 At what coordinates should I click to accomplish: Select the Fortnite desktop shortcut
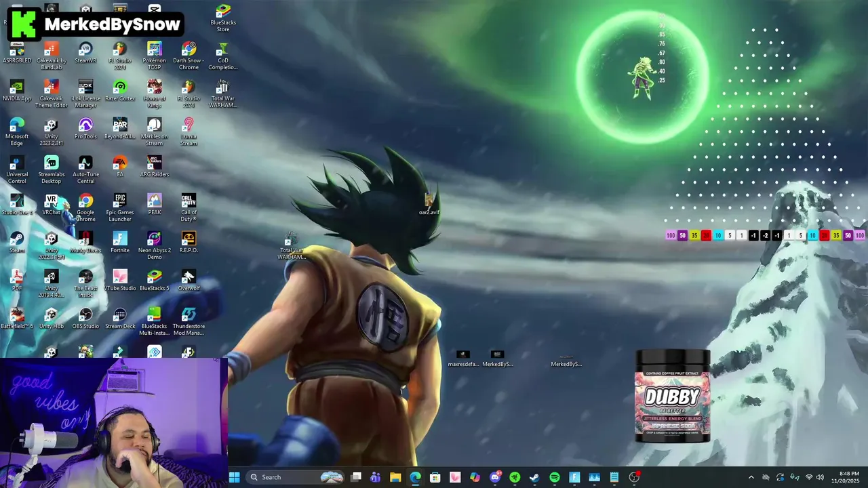(120, 243)
